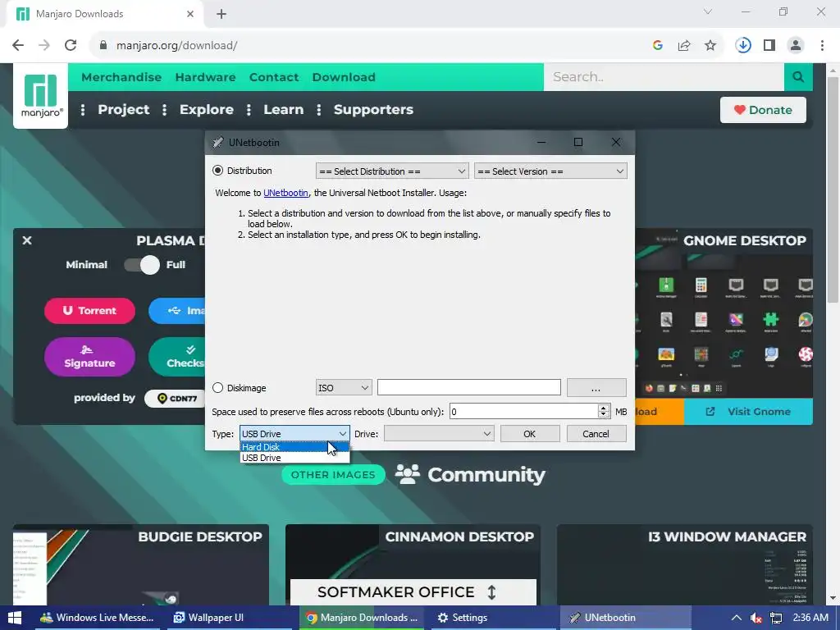This screenshot has height=630, width=840.
Task: Open the Hardware menu item
Action: tap(205, 77)
